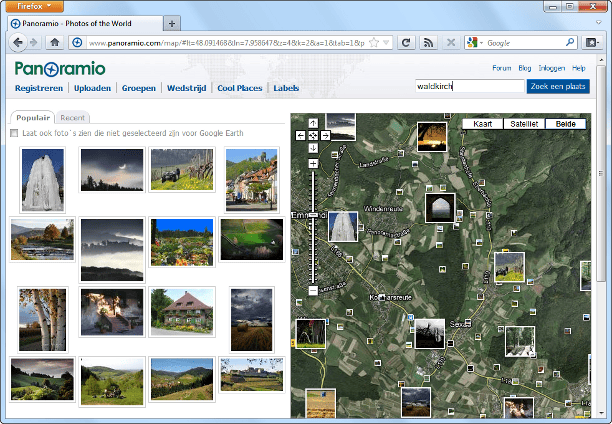Image resolution: width=612 pixels, height=424 pixels.
Task: Go forward with the browser forward arrow
Action: point(34,43)
